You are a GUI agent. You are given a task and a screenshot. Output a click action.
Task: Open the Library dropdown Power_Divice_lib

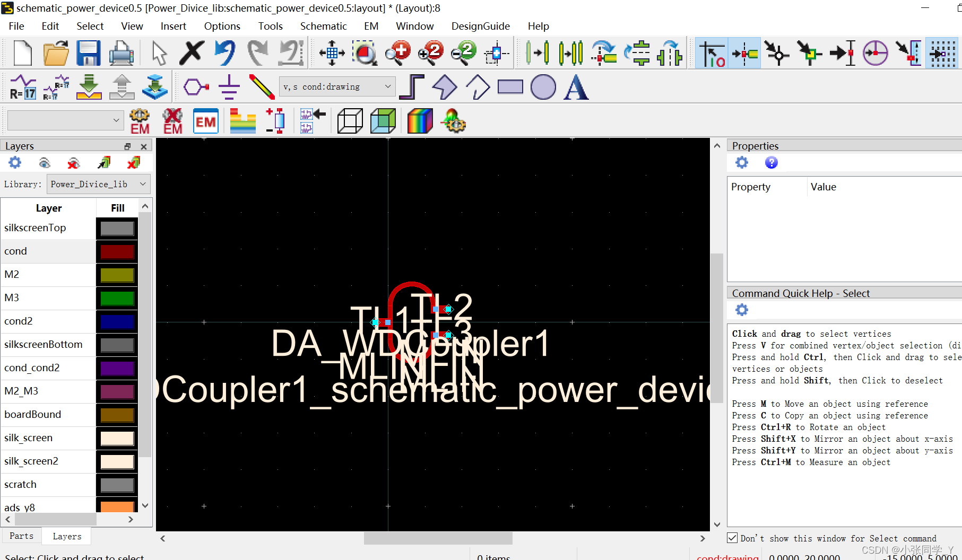pyautogui.click(x=98, y=184)
